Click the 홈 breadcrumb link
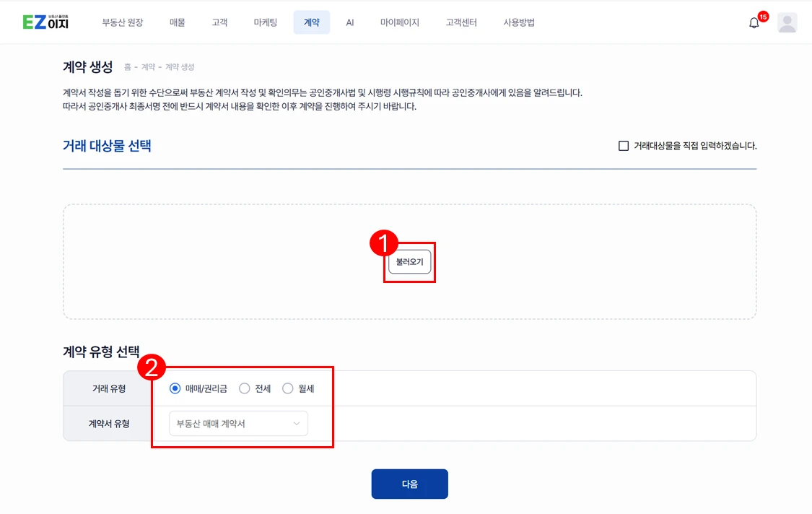The image size is (812, 514). click(128, 67)
